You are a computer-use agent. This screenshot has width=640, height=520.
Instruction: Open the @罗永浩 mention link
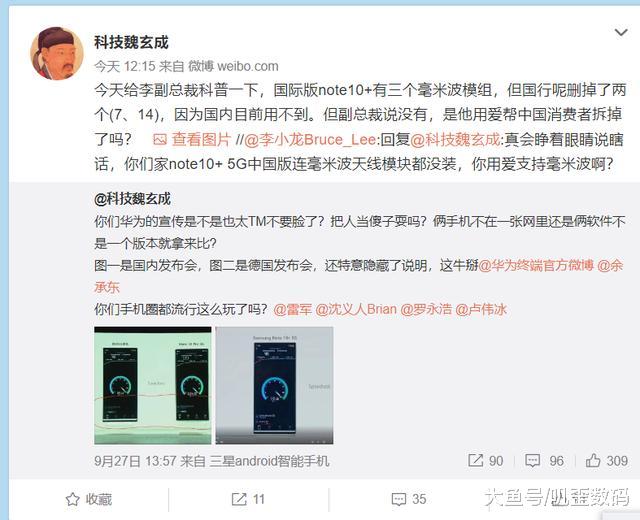click(x=426, y=309)
